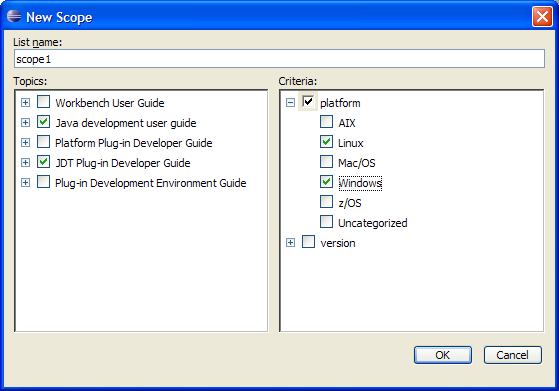Enable the AIX platform checkbox
The image size is (559, 391).
pos(326,122)
